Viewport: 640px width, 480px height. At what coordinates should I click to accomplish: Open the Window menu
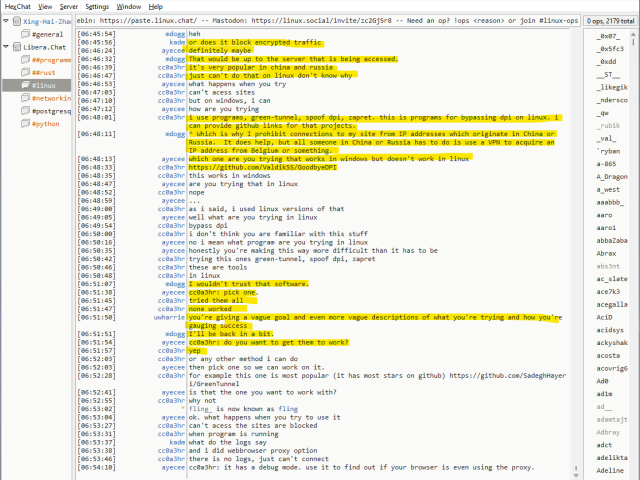click(130, 6)
